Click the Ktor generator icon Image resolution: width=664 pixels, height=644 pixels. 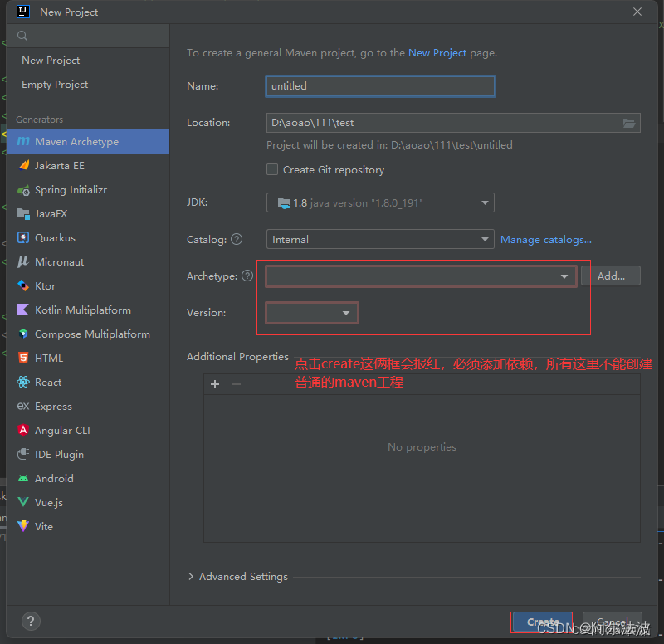(x=23, y=285)
